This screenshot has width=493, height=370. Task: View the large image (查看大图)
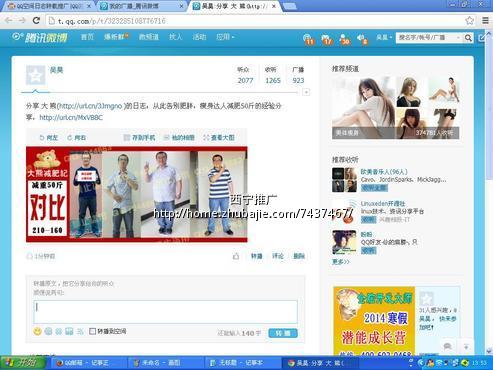click(219, 138)
